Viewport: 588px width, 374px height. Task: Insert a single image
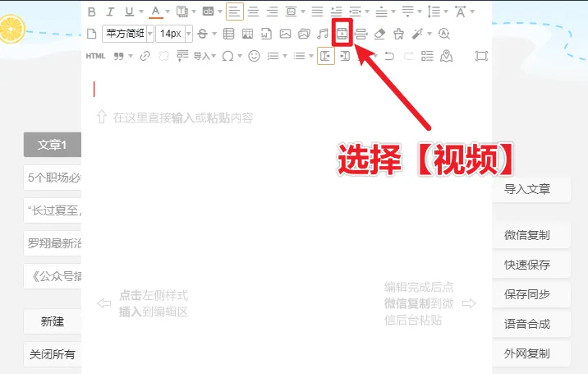pyautogui.click(x=285, y=34)
